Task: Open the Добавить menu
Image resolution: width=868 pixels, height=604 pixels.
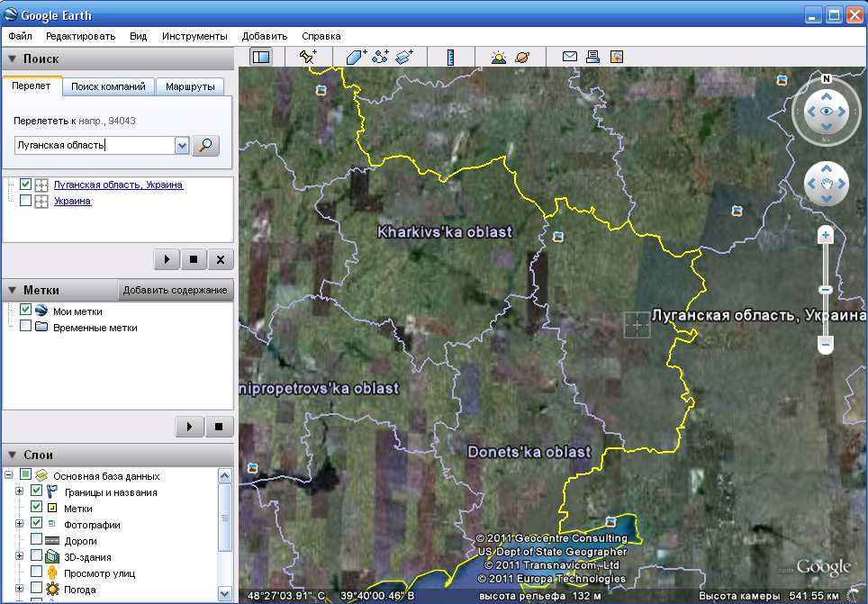Action: coord(265,37)
